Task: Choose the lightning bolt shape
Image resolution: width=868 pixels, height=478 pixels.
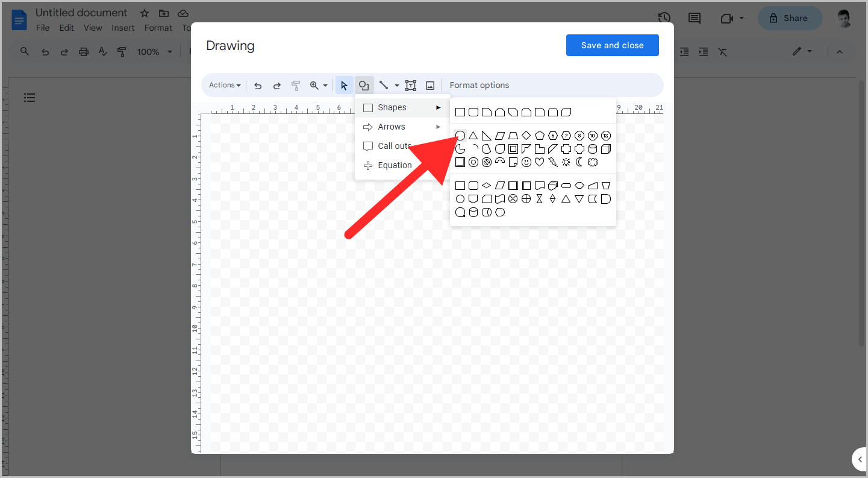Action: coord(552,162)
